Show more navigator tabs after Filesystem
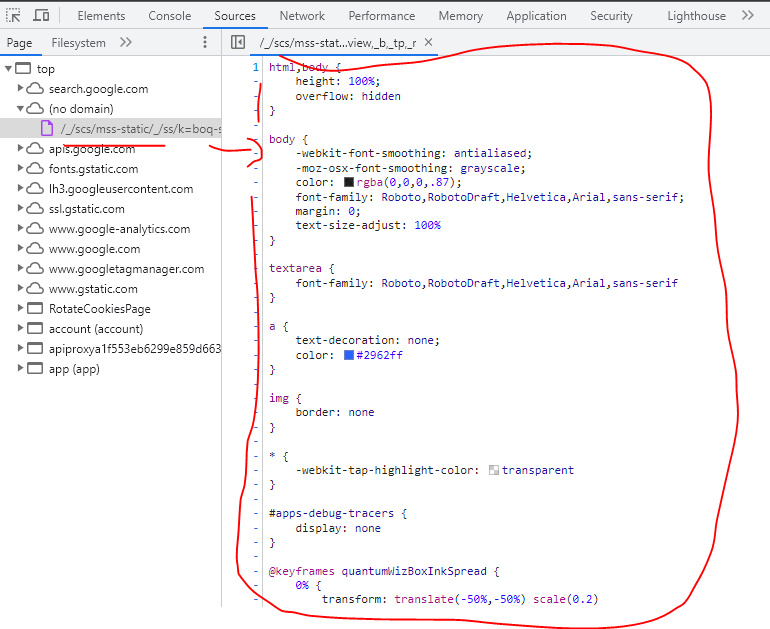The height and width of the screenshot is (629, 770). click(x=125, y=42)
